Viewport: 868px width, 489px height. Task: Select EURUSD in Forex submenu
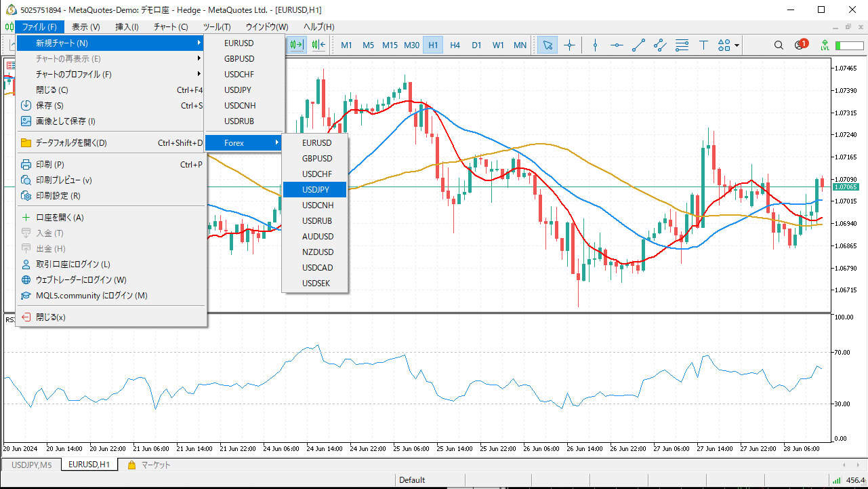tap(315, 142)
